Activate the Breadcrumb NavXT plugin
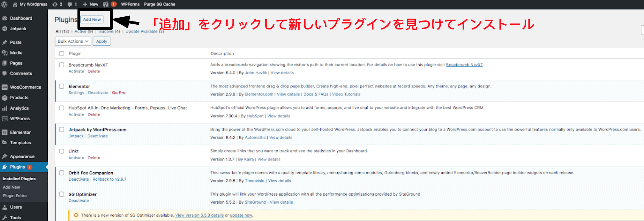Screen dimensions: 644x221 [x=76, y=71]
